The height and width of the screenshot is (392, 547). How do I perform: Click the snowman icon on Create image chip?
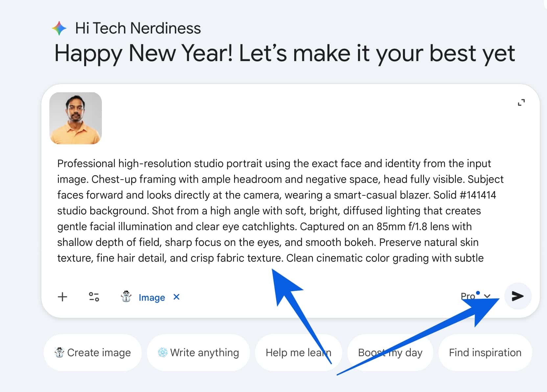tap(59, 352)
